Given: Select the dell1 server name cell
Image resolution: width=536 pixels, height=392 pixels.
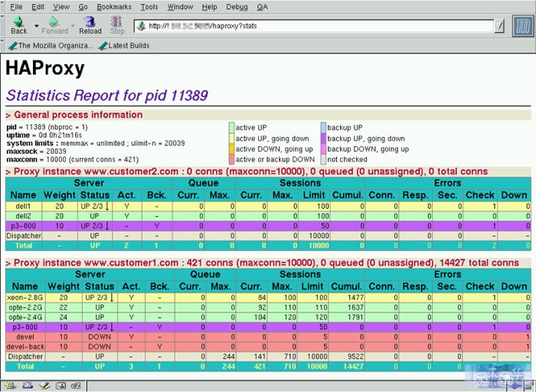Looking at the screenshot, I should (24, 207).
